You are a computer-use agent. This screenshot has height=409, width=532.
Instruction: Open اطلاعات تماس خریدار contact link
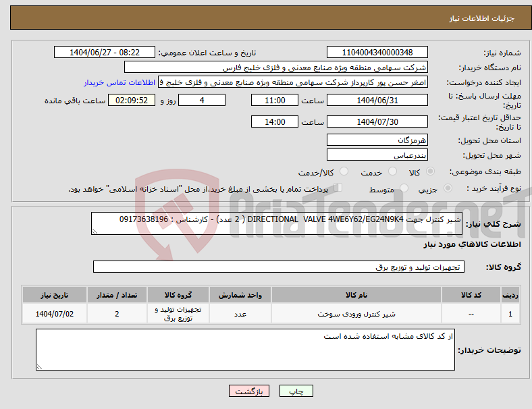coord(119,82)
